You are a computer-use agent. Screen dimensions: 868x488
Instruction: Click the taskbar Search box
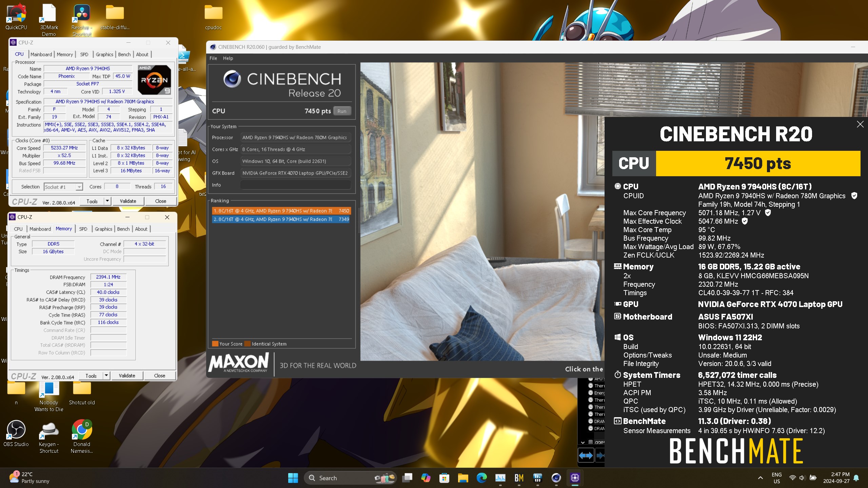350,478
